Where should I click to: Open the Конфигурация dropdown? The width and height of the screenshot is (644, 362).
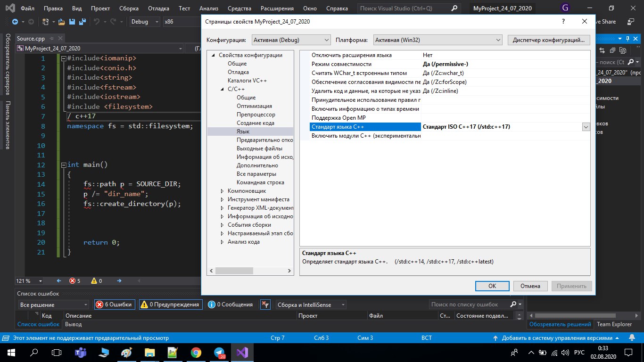[x=291, y=40]
